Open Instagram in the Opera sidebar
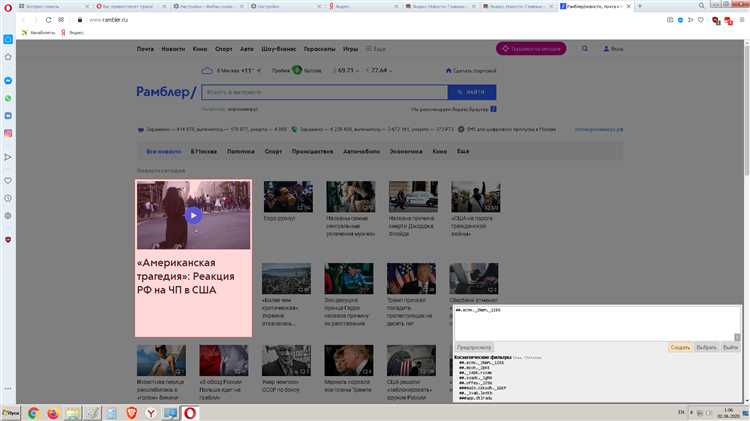Viewport: 750px width, 421px height. click(x=8, y=133)
